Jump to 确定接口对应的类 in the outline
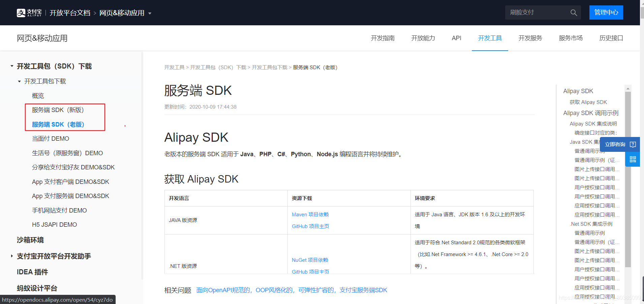This screenshot has height=304, width=644. (x=596, y=133)
